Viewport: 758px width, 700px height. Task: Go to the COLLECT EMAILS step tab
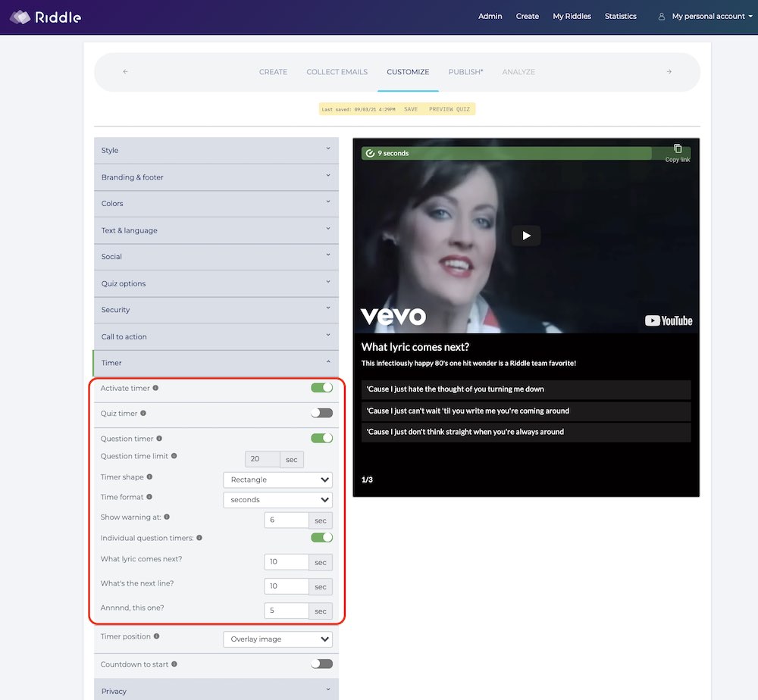(x=337, y=72)
